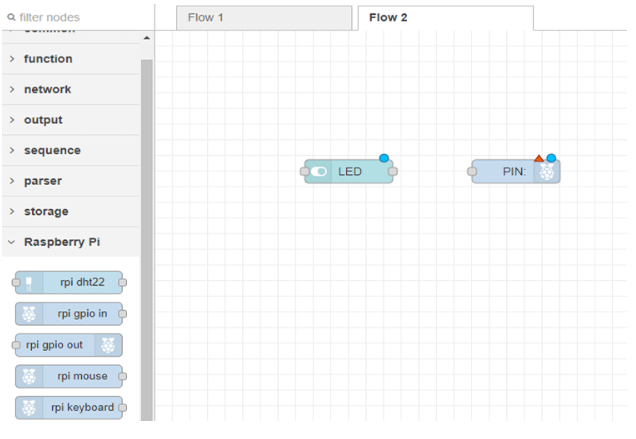Click the filter nodes search field
Screen dimensions: 636x439
(x=80, y=18)
